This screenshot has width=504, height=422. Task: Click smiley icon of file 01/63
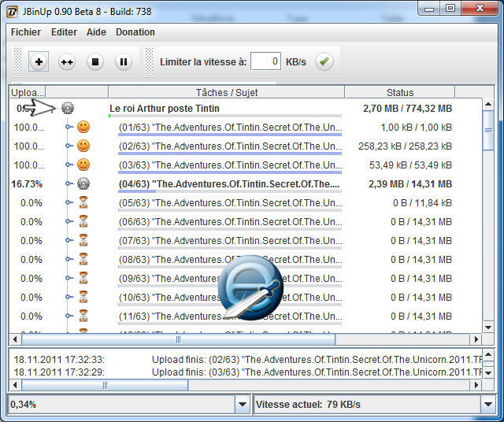tap(83, 127)
